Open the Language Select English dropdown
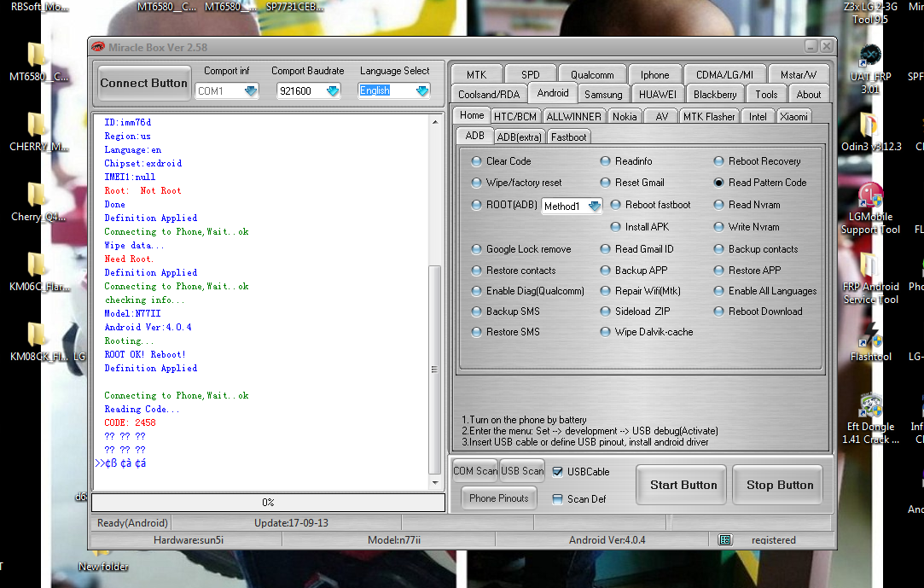Image resolution: width=924 pixels, height=588 pixels. 422,90
